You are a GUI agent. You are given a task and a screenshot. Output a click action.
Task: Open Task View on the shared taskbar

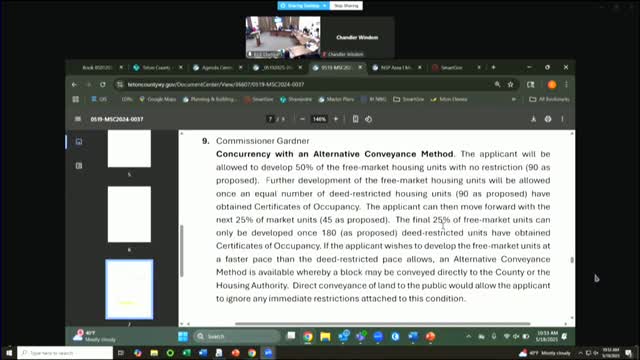point(291,336)
